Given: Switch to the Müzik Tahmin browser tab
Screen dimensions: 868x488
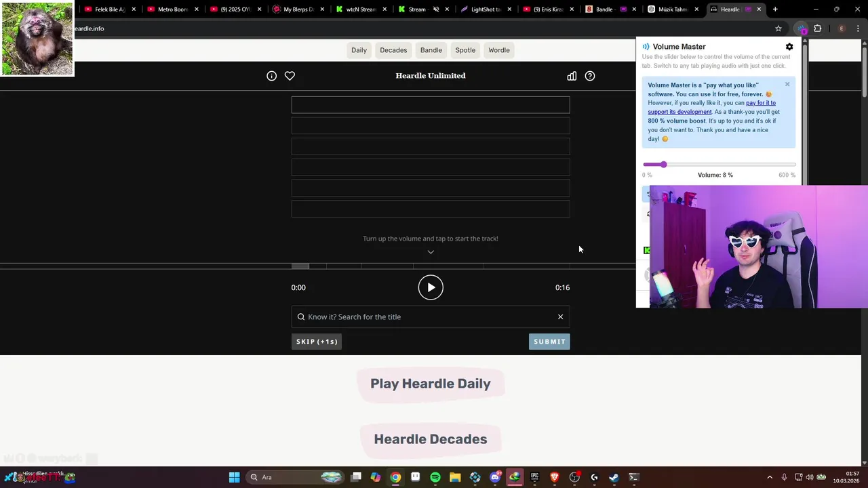Looking at the screenshot, I should (673, 9).
